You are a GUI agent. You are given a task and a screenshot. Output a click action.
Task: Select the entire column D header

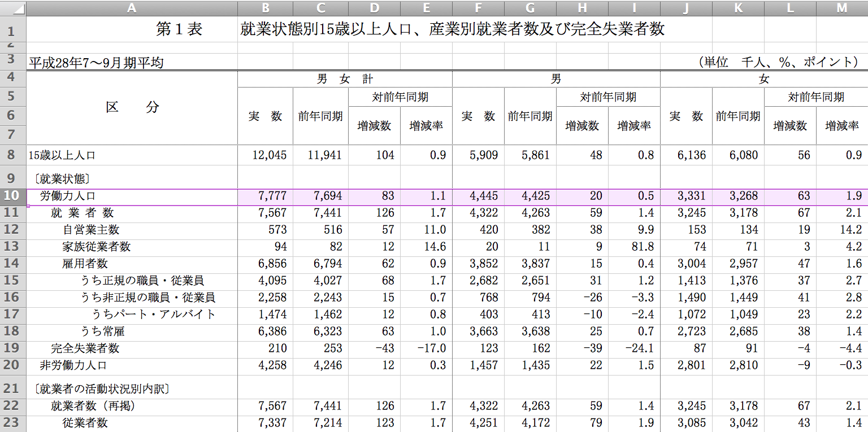click(x=374, y=8)
